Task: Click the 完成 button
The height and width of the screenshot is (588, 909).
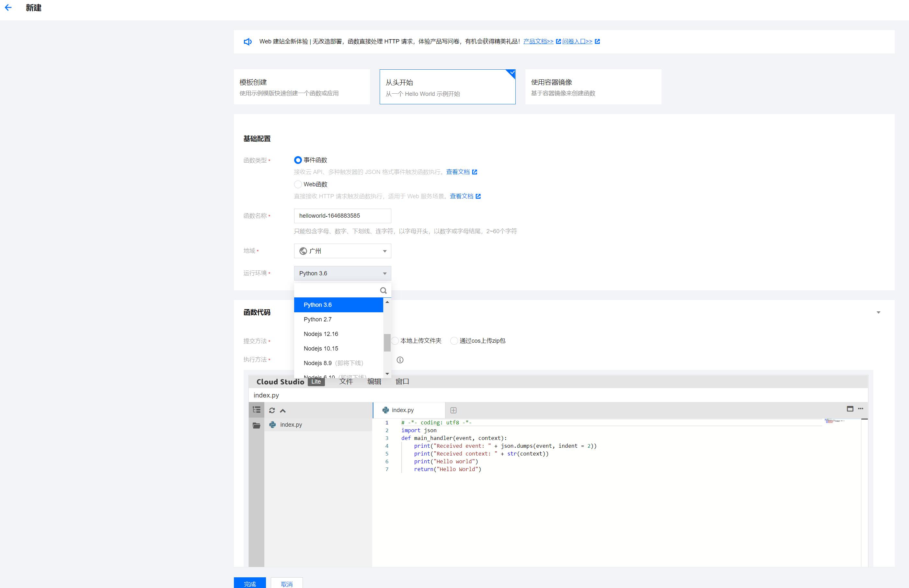Action: [x=250, y=583]
